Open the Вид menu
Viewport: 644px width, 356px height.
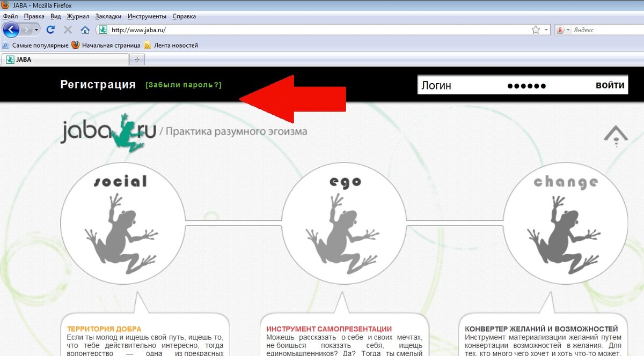click(x=56, y=16)
